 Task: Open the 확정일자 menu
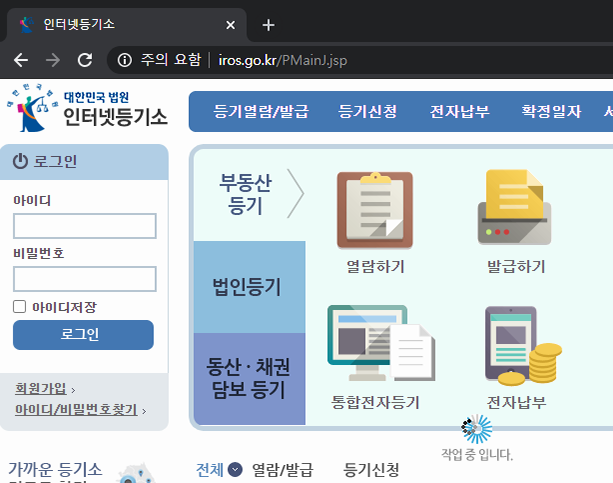[x=551, y=111]
